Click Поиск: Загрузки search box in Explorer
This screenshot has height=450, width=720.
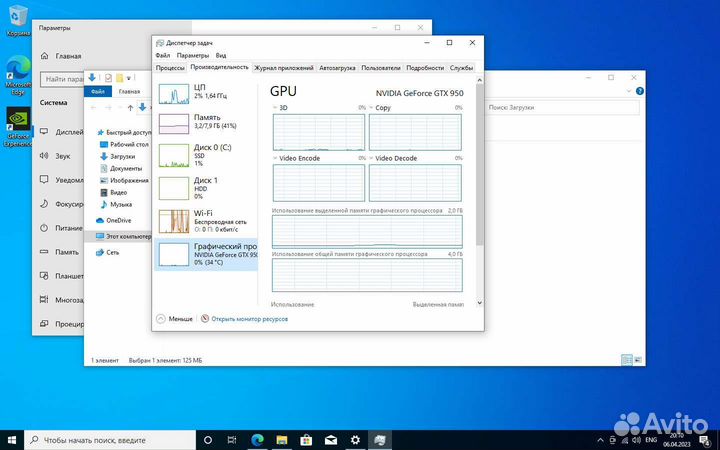tap(562, 107)
